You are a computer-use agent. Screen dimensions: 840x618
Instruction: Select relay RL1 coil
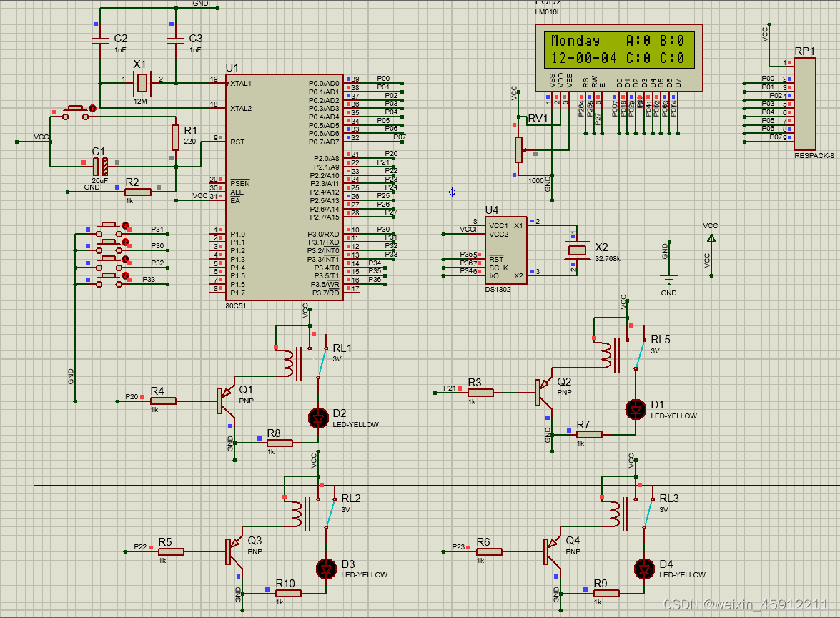click(x=288, y=363)
